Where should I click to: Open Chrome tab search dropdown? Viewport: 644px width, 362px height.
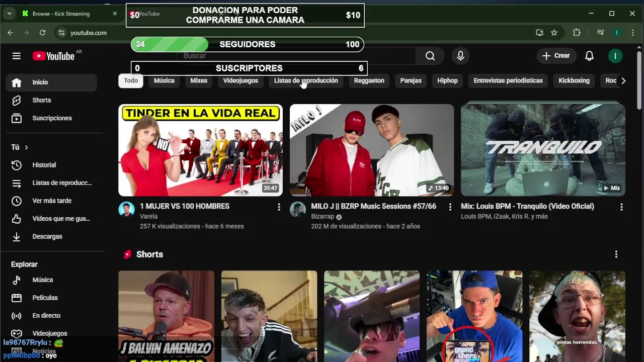point(9,14)
